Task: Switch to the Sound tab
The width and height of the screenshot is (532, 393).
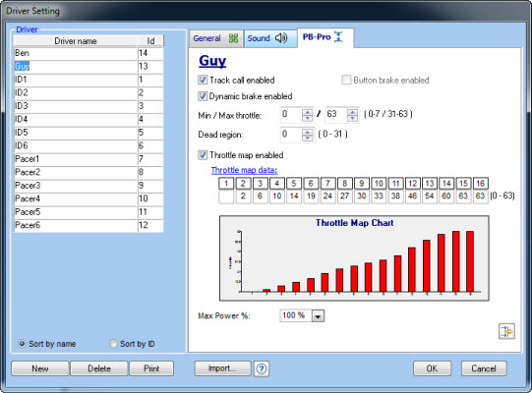Action: 267,38
